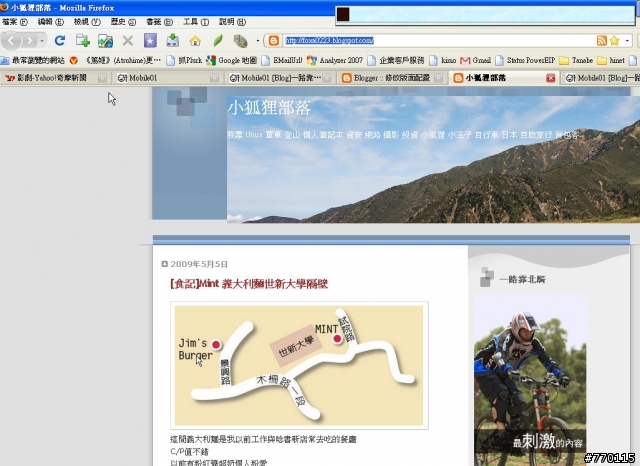Close the Blogger :: 修改版面配置 tab
640x466 pixels.
pyautogui.click(x=439, y=78)
